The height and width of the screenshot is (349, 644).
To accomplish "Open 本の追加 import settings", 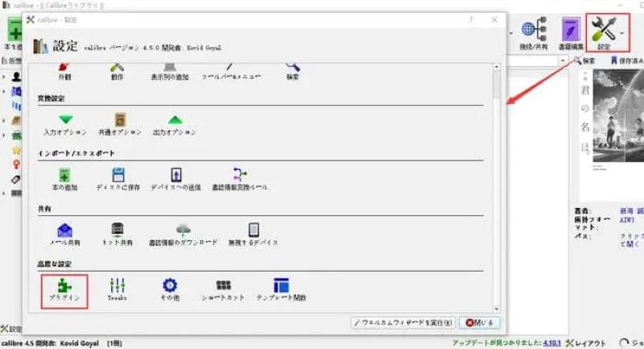I will tap(64, 180).
